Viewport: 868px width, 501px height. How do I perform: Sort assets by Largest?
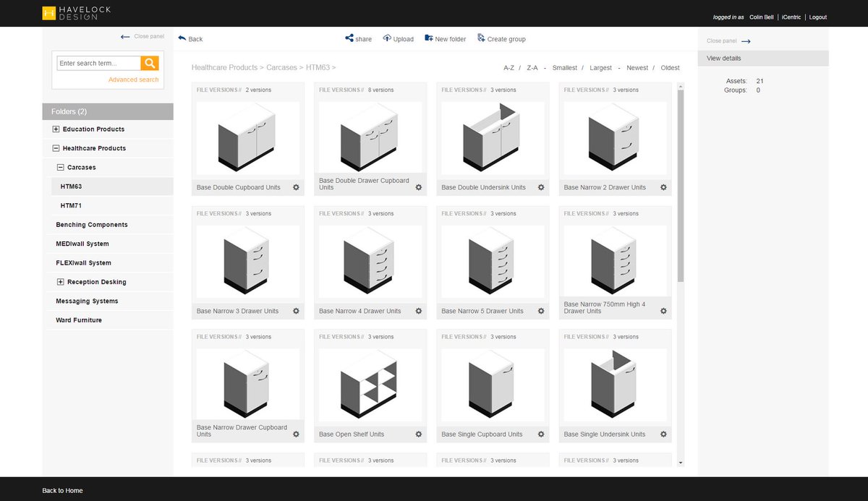(x=600, y=68)
